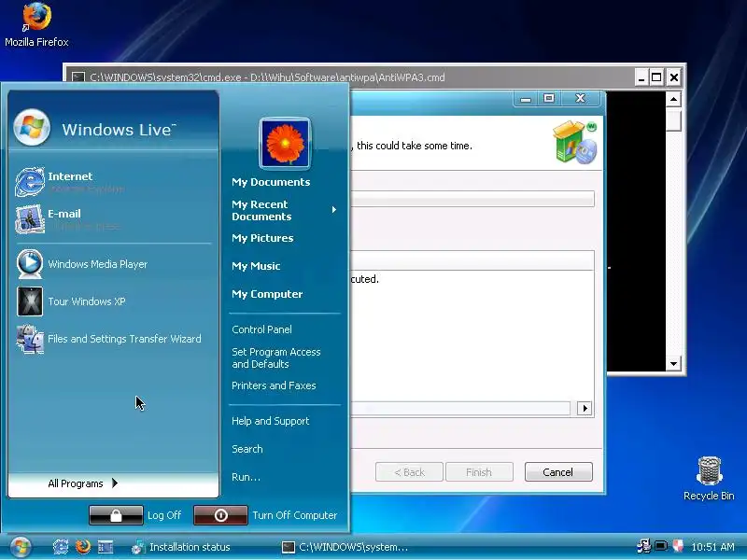Click the disabled Finish button in wizard
Image resolution: width=747 pixels, height=560 pixels.
coord(479,472)
